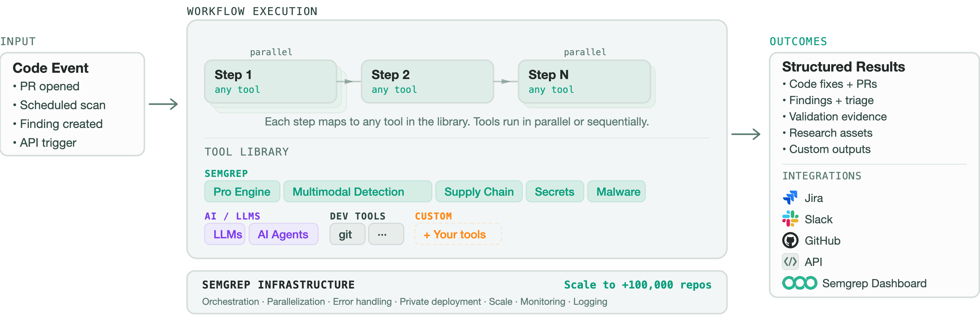Open the OUTCOMES panel header

click(798, 41)
